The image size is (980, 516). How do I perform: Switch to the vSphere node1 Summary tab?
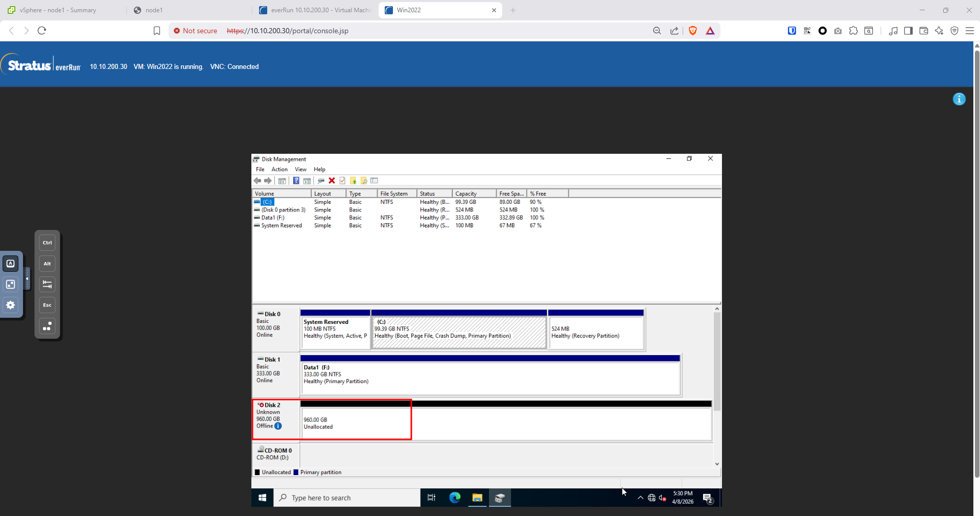(x=58, y=10)
